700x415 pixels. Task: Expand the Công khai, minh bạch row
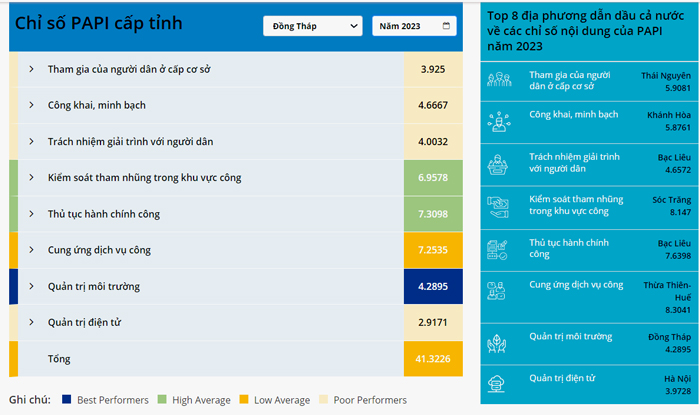pos(31,105)
